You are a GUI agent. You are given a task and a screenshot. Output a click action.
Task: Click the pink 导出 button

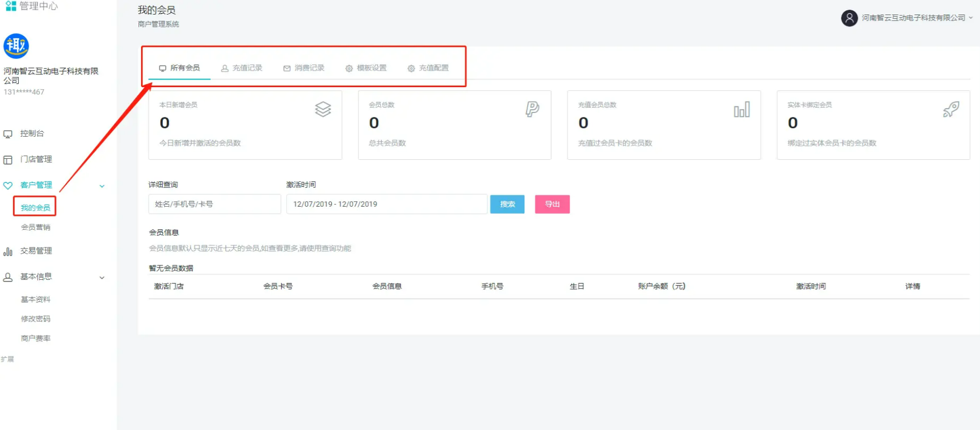[552, 205]
